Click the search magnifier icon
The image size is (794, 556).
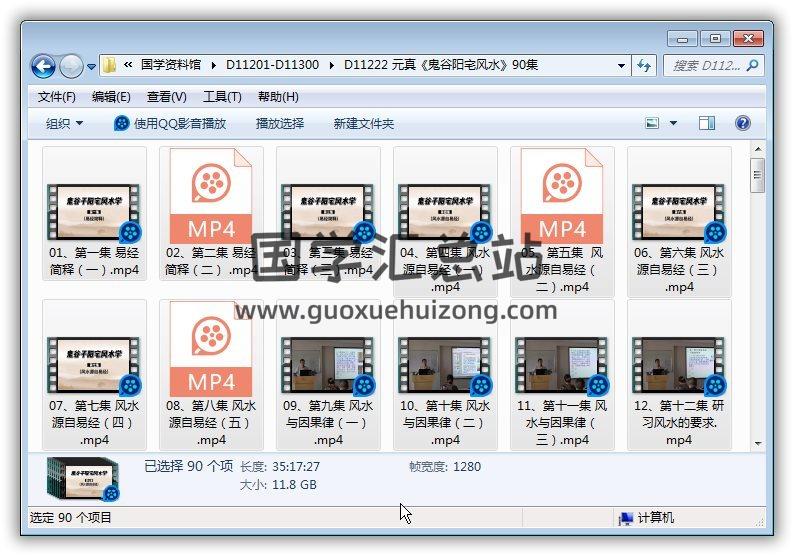(x=752, y=66)
